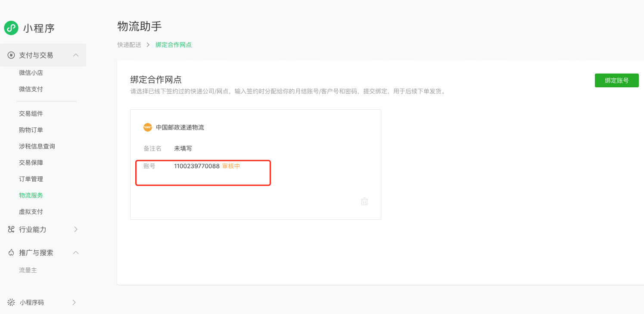This screenshot has width=644, height=314.
Task: Click the description text under section heading
Action: [x=288, y=91]
